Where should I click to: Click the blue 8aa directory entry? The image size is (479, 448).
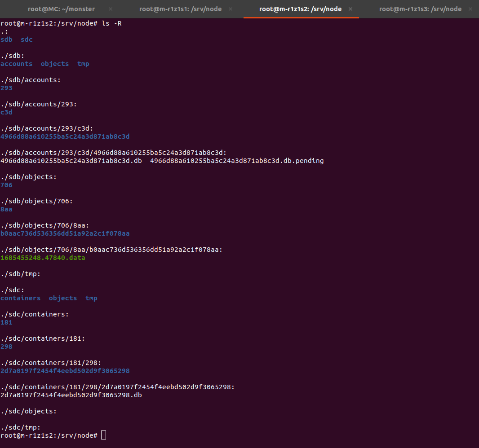6,209
